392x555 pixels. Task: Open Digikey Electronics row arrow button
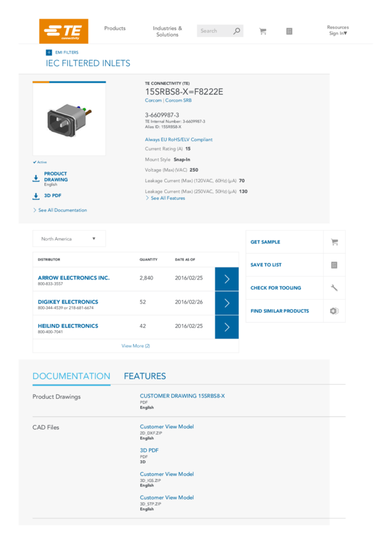coord(227,303)
